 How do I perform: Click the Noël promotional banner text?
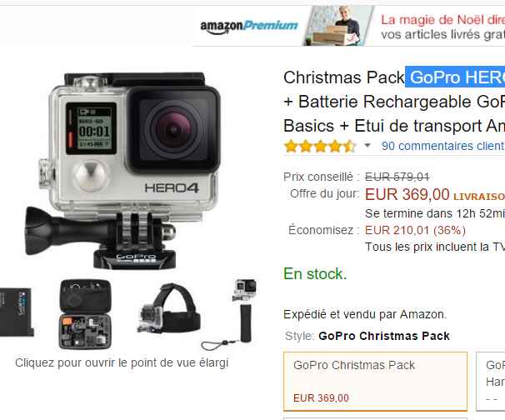[442, 27]
